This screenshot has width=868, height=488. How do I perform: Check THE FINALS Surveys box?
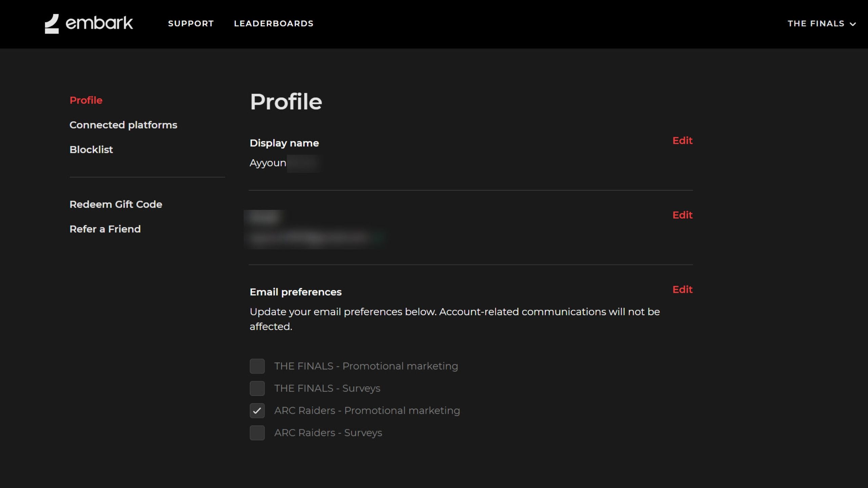[x=257, y=388]
